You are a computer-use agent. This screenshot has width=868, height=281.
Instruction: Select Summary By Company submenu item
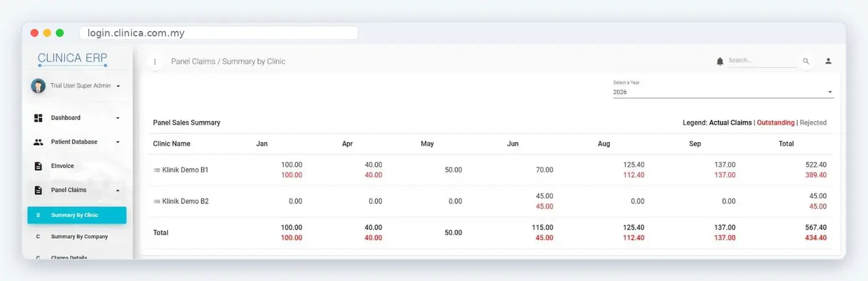77,236
